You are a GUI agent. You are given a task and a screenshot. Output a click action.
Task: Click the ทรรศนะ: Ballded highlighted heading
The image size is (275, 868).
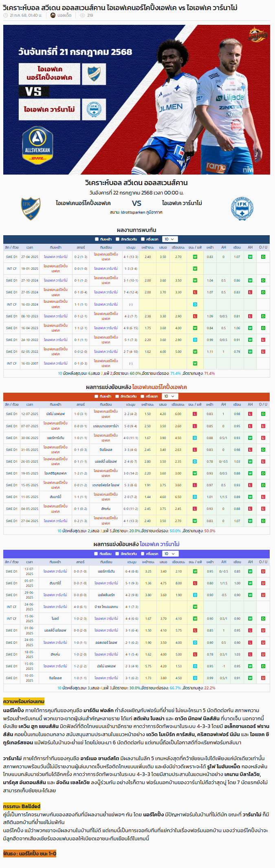point(22,806)
